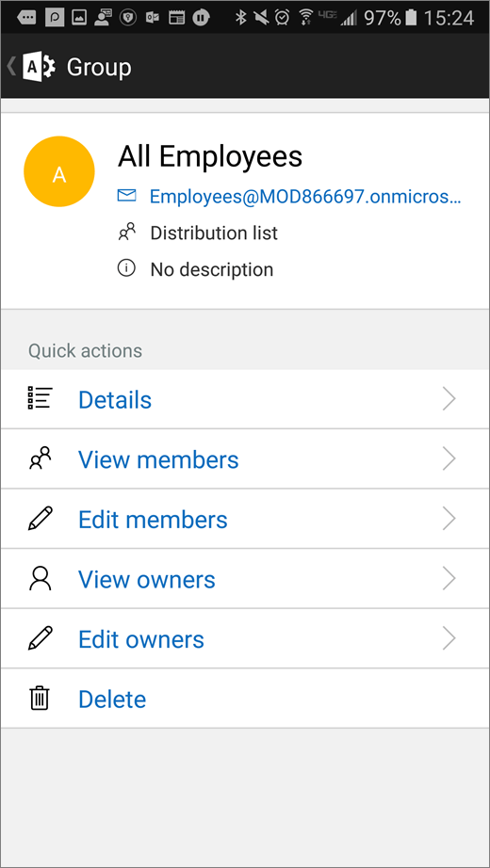Tap the back arrow beside the Admin logo
The height and width of the screenshot is (868, 490).
tap(10, 67)
